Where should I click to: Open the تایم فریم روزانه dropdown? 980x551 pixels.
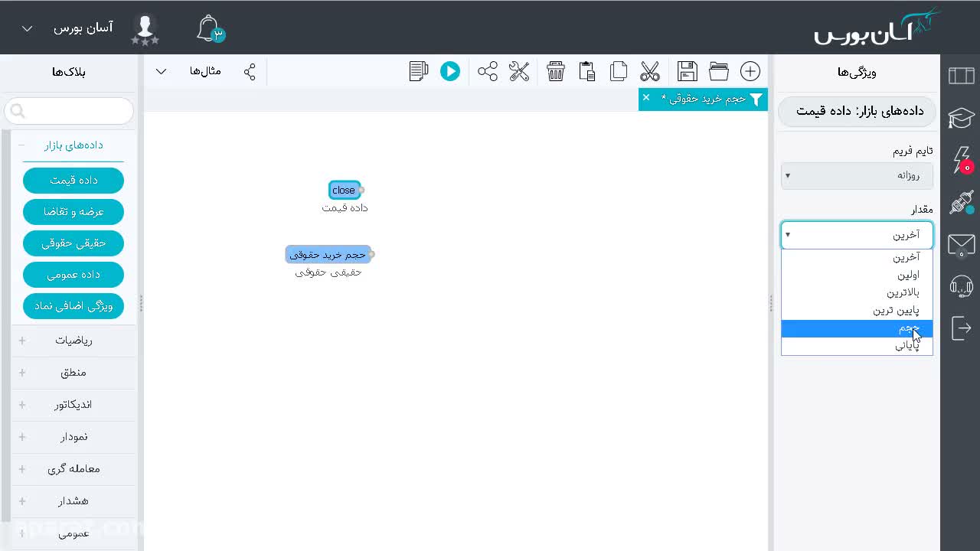[x=857, y=175]
